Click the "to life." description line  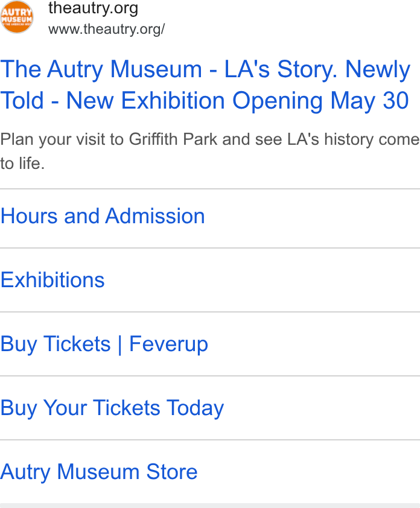[x=22, y=164]
